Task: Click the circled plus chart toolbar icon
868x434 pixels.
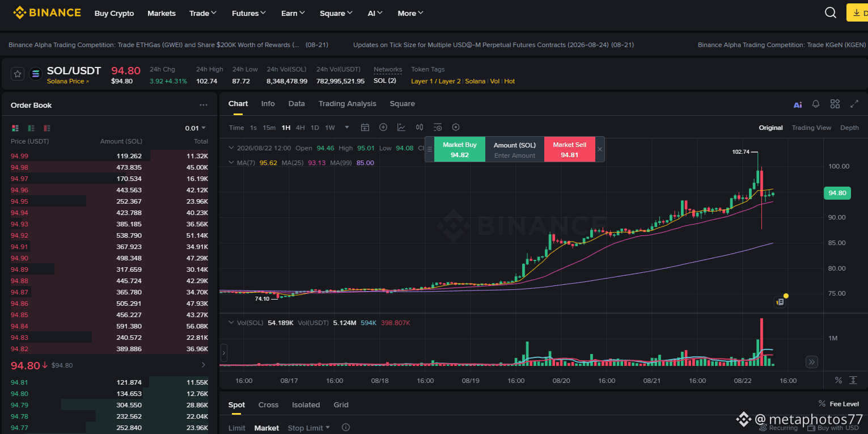Action: (383, 128)
